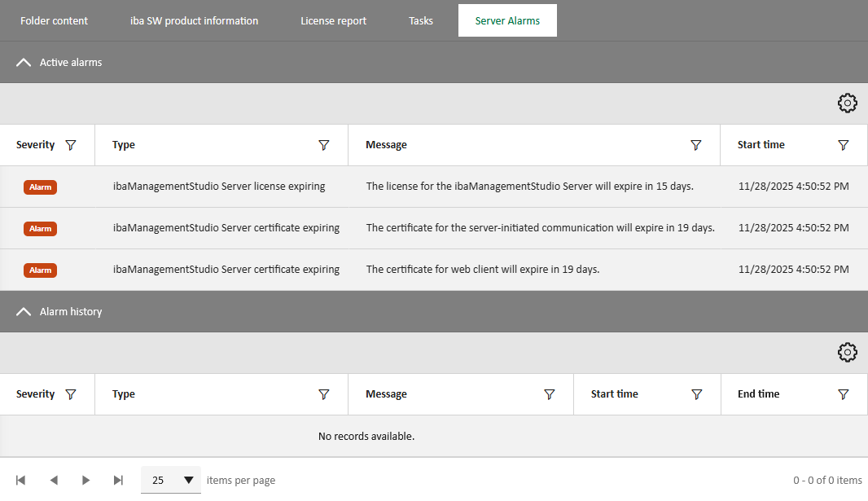Open the items per page dropdown
Image resolution: width=868 pixels, height=501 pixels.
pyautogui.click(x=171, y=480)
